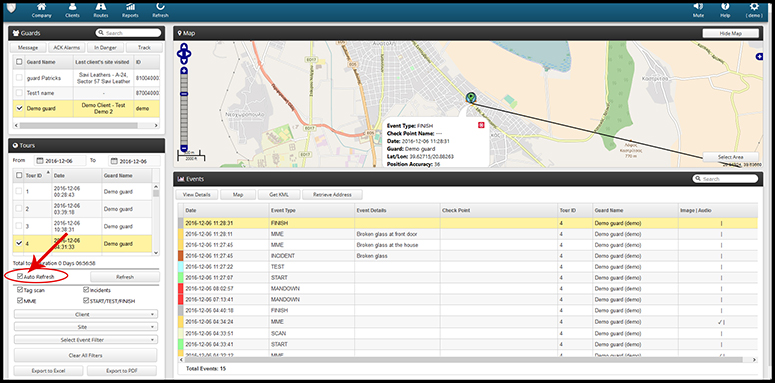Screen dimensions: 775x383
Task: Check the Tour 3 checkbox
Action: point(19,226)
